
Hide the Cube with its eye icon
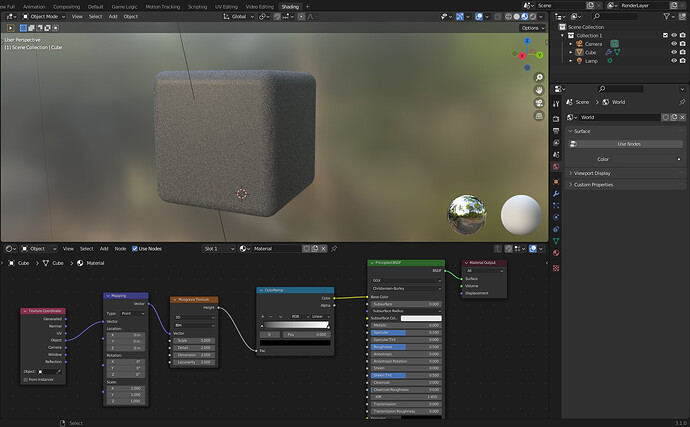coord(674,52)
